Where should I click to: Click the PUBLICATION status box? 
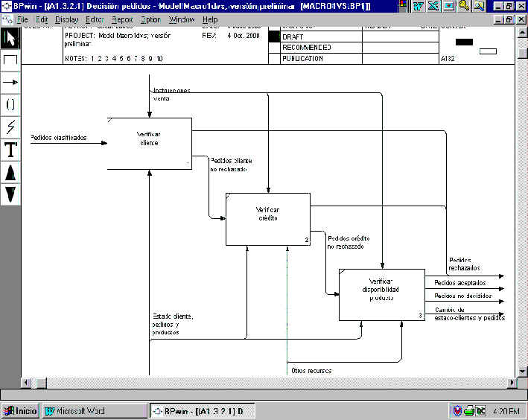point(275,59)
